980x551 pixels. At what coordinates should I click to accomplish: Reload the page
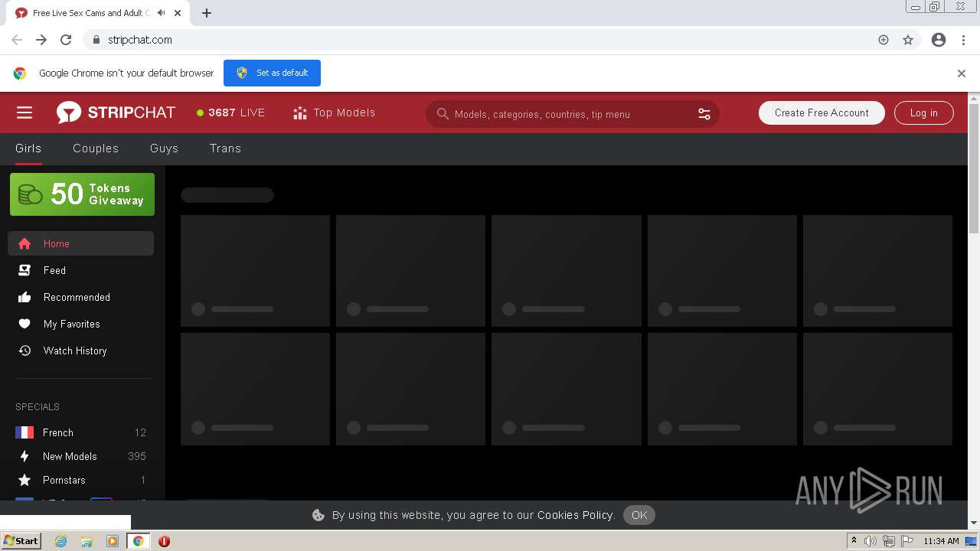[x=66, y=40]
